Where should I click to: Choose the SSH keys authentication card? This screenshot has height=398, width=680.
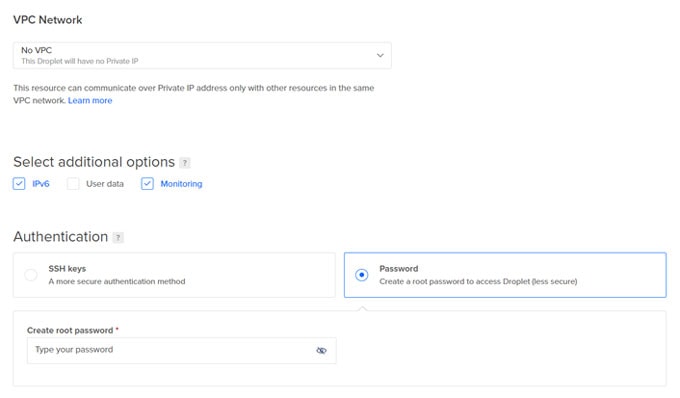(174, 275)
